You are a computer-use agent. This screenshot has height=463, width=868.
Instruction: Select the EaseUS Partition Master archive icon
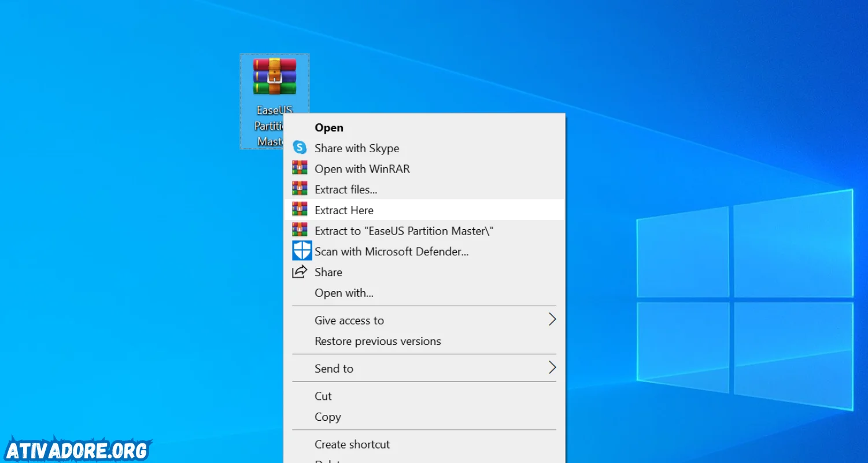[275, 77]
